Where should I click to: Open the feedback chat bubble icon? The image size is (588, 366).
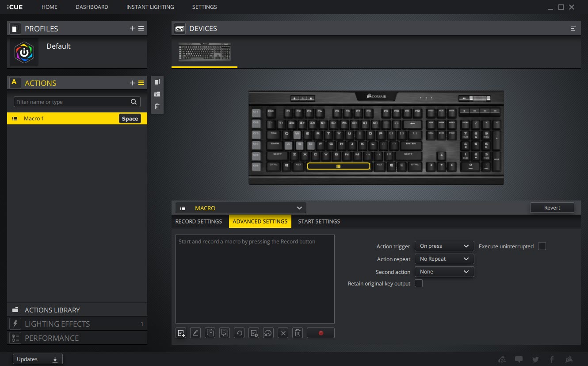pos(519,359)
